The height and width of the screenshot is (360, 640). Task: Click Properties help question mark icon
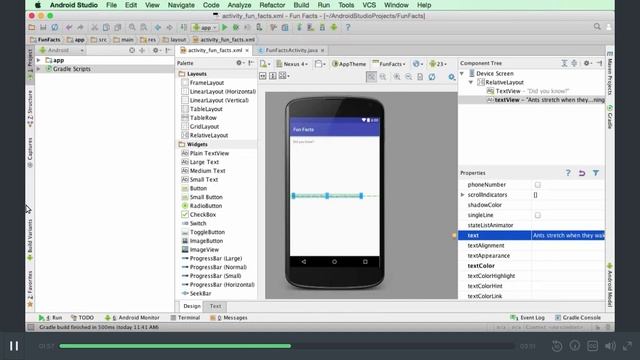pos(568,173)
